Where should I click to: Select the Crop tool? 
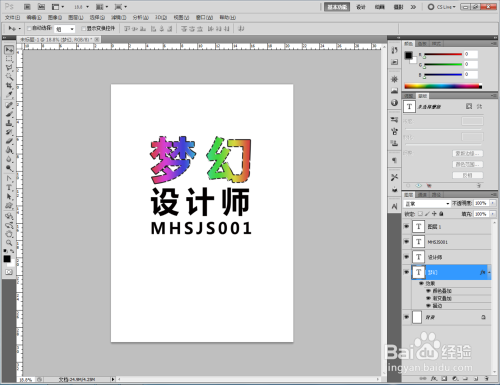(x=9, y=86)
